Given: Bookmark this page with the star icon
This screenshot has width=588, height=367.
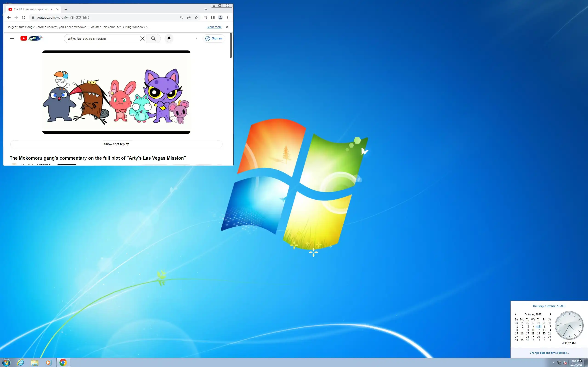Looking at the screenshot, I should pos(196,17).
